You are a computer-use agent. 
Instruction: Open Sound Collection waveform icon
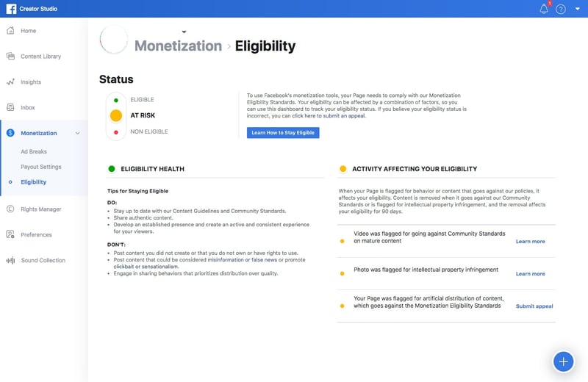[x=10, y=261]
